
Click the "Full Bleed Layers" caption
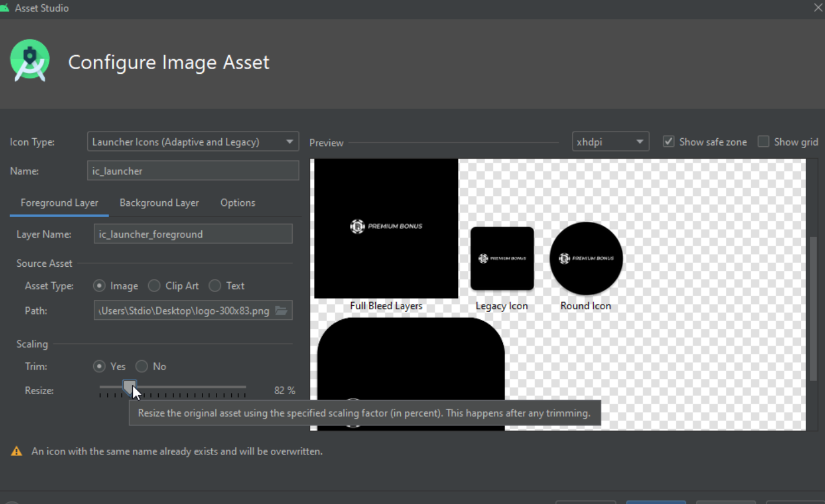pos(386,306)
